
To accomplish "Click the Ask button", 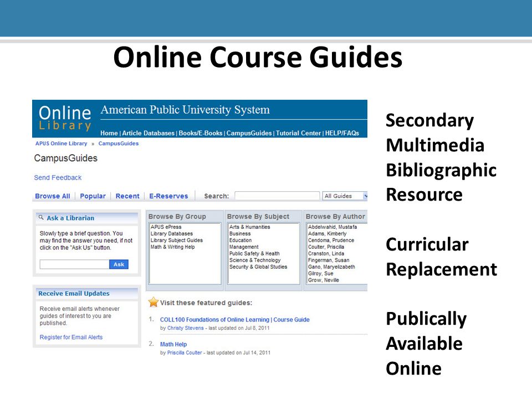I will click(119, 264).
